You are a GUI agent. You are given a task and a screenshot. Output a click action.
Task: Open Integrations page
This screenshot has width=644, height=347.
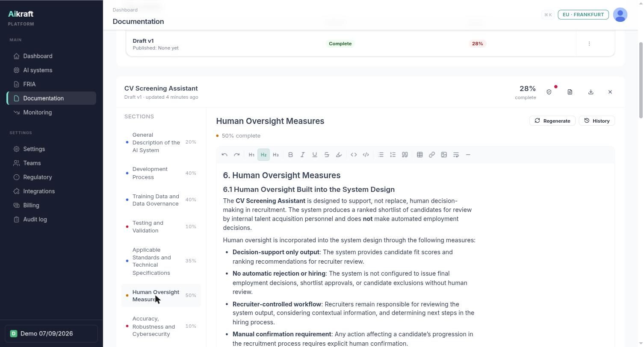[x=51, y=191]
